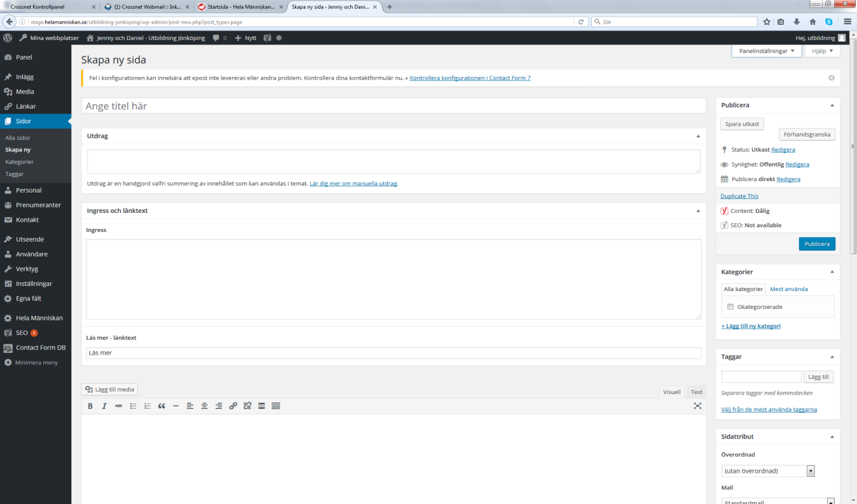857x504 pixels.
Task: Bookmark this page with the star icon
Action: pyautogui.click(x=767, y=22)
